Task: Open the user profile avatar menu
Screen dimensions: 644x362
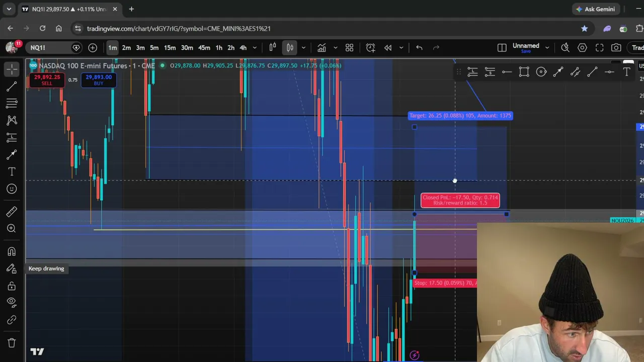Action: 12,48
